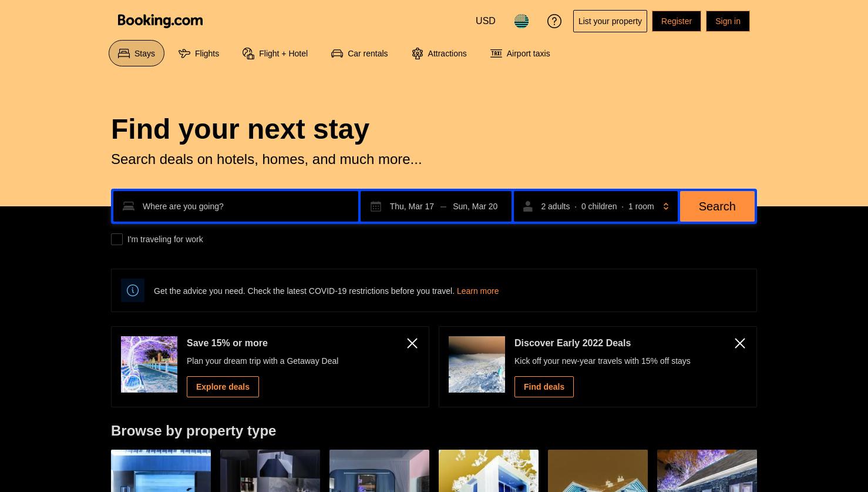Go to the Car rentals tab
Viewport: 868px width, 492px height.
359,53
